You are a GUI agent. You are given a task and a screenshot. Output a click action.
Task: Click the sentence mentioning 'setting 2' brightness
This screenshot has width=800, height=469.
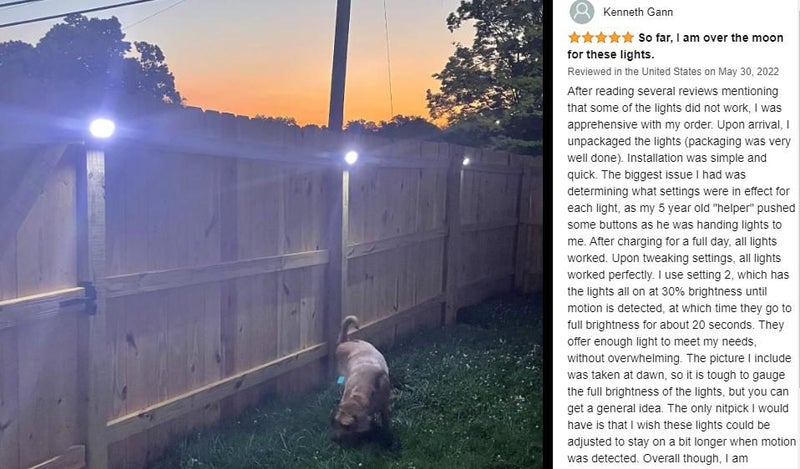[x=679, y=300]
